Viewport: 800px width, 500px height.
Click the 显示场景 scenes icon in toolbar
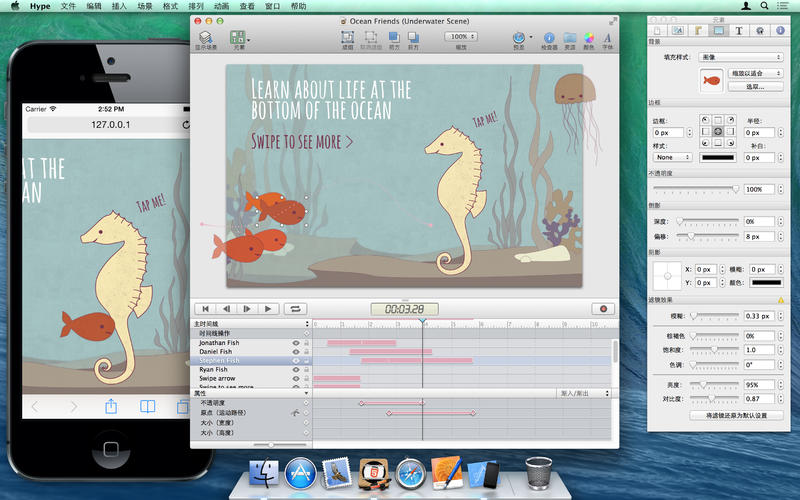[x=205, y=37]
